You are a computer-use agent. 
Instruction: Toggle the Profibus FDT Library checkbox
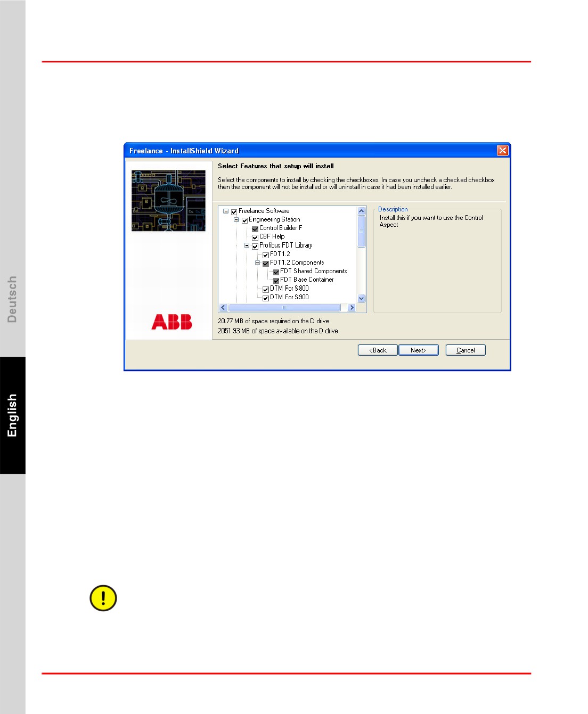[x=255, y=247]
